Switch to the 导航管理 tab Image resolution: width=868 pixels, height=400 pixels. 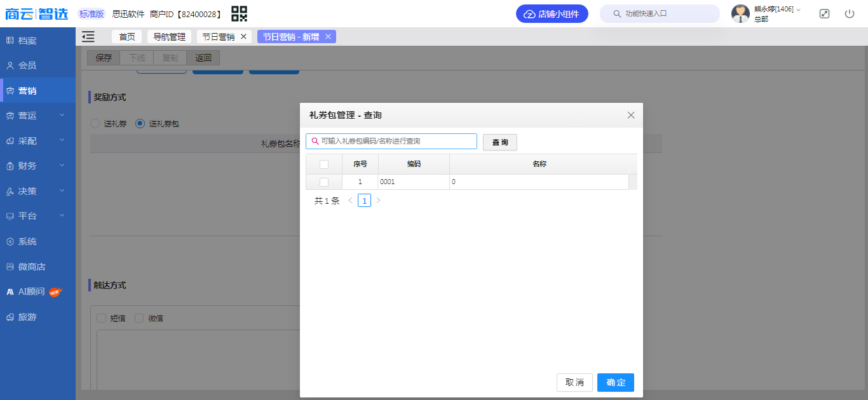click(x=169, y=37)
